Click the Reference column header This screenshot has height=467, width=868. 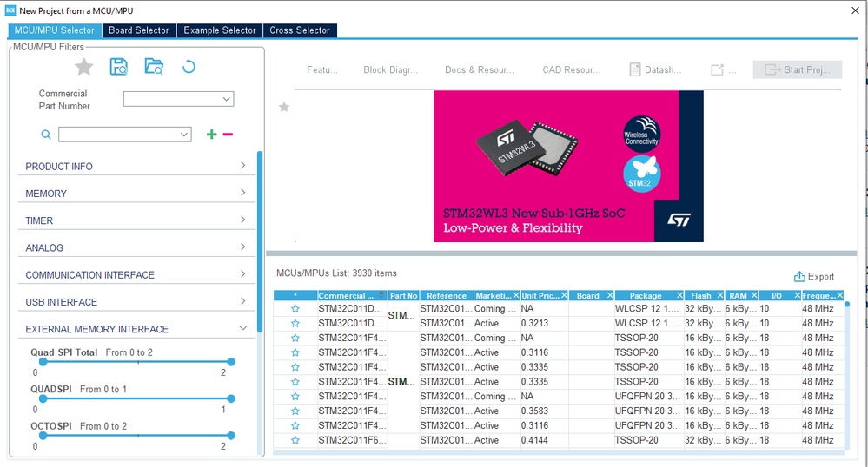point(447,295)
